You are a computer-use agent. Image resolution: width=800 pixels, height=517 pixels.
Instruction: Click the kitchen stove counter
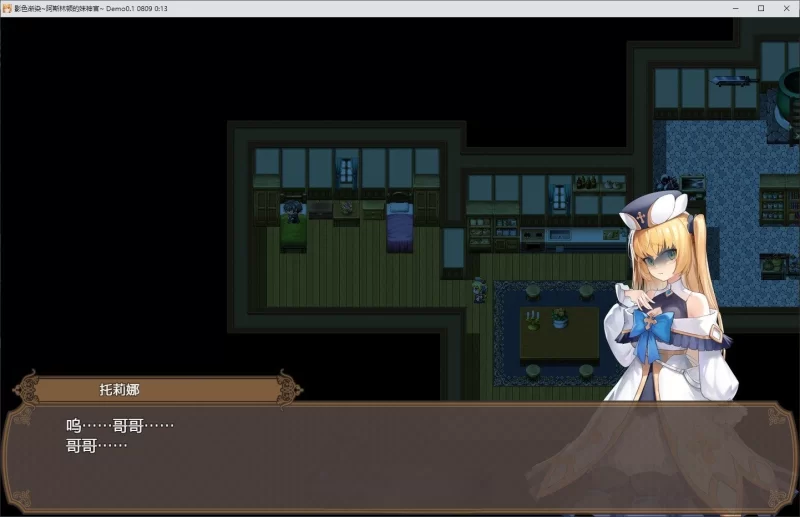click(533, 239)
